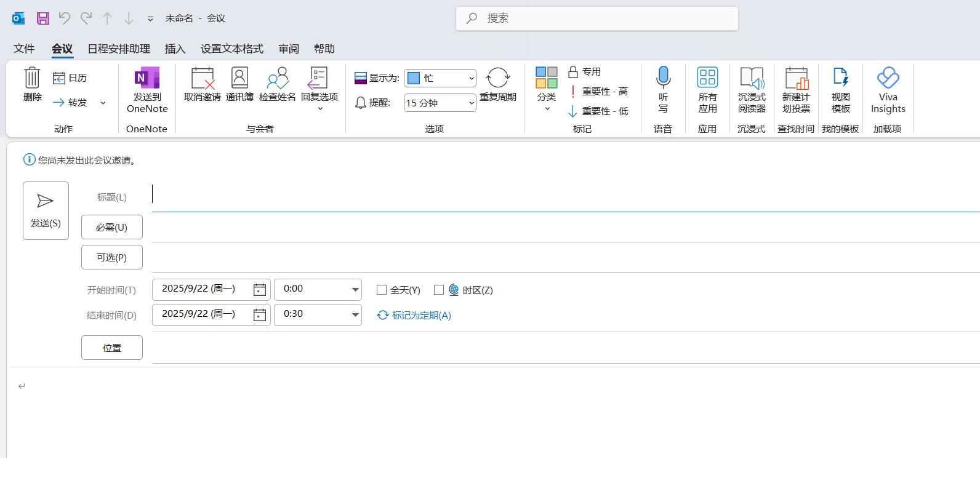Click the Recurrence (重复周期) icon
Screen dimensions: 980x494
[497, 79]
